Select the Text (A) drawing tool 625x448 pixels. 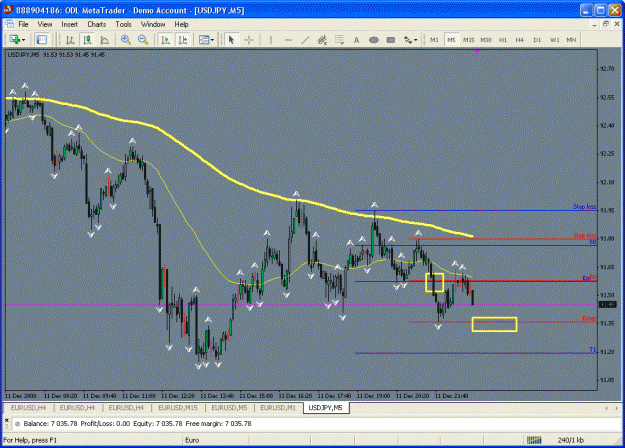pyautogui.click(x=356, y=39)
